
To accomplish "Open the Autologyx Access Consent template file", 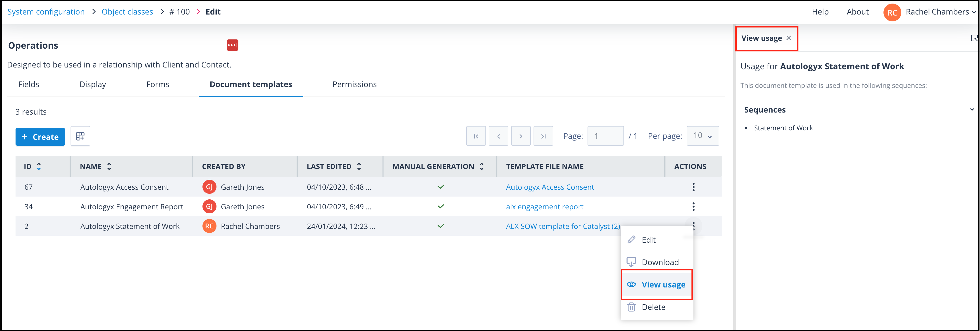I will [x=550, y=187].
